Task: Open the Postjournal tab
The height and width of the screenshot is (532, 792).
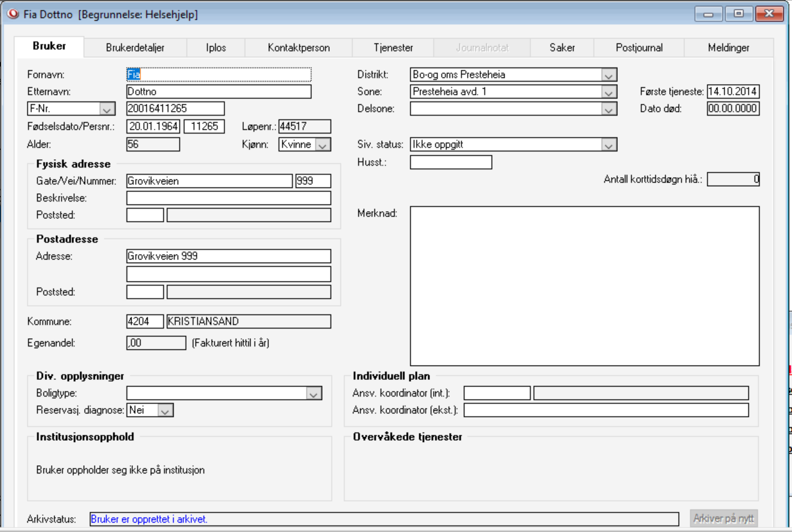Action: click(639, 48)
